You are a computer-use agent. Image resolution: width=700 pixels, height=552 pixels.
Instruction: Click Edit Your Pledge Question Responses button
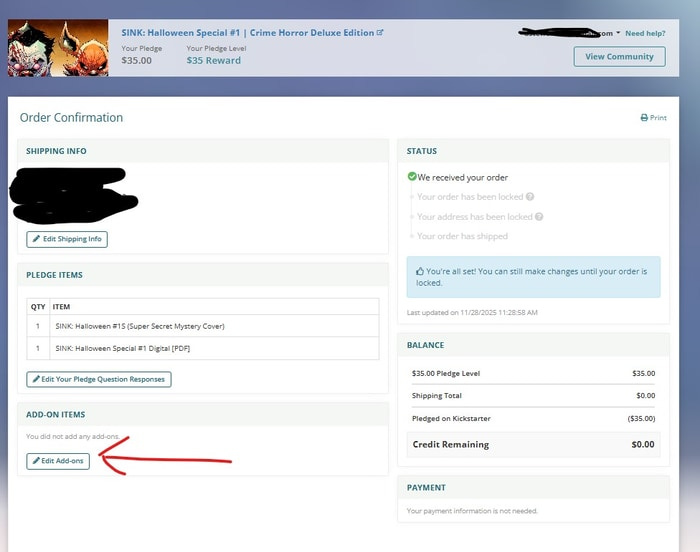[x=99, y=380]
